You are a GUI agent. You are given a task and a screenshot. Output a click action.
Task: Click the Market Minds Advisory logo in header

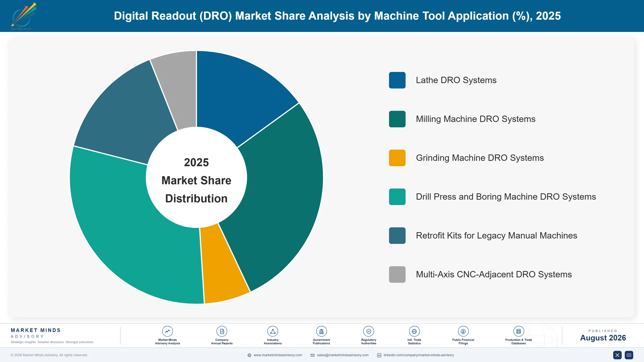(x=24, y=16)
